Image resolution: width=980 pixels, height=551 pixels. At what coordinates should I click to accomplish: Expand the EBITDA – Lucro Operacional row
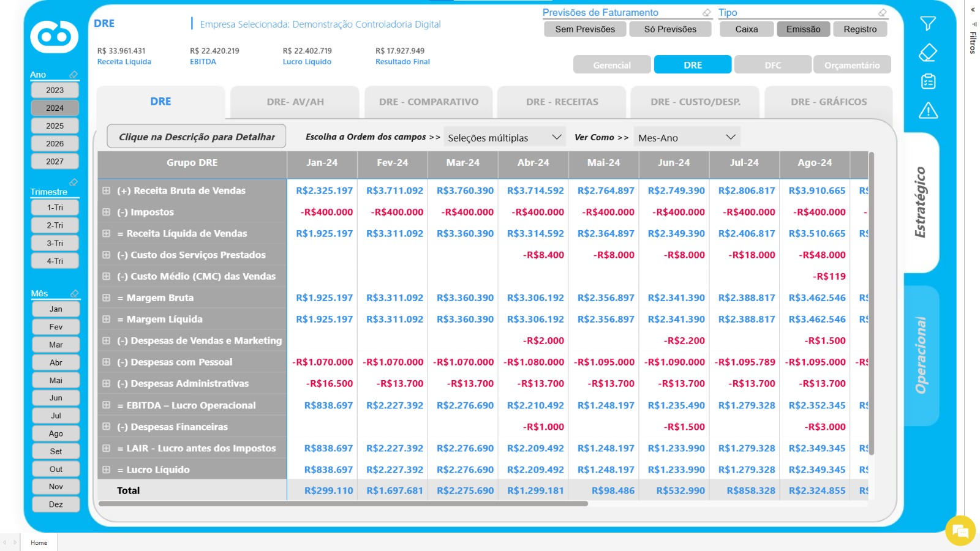(x=106, y=405)
